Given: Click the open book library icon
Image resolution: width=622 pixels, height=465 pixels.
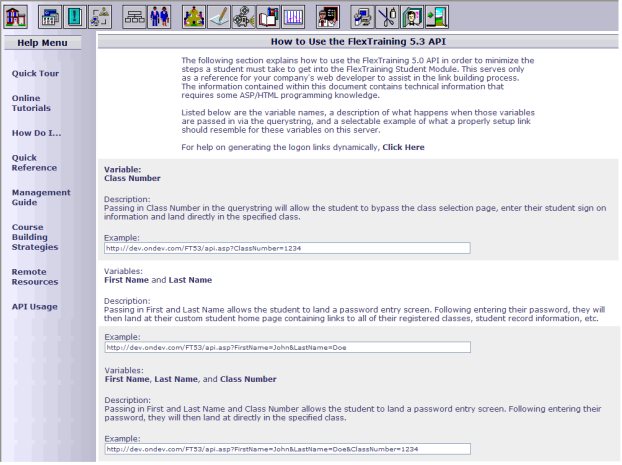Looking at the screenshot, I should (x=268, y=17).
